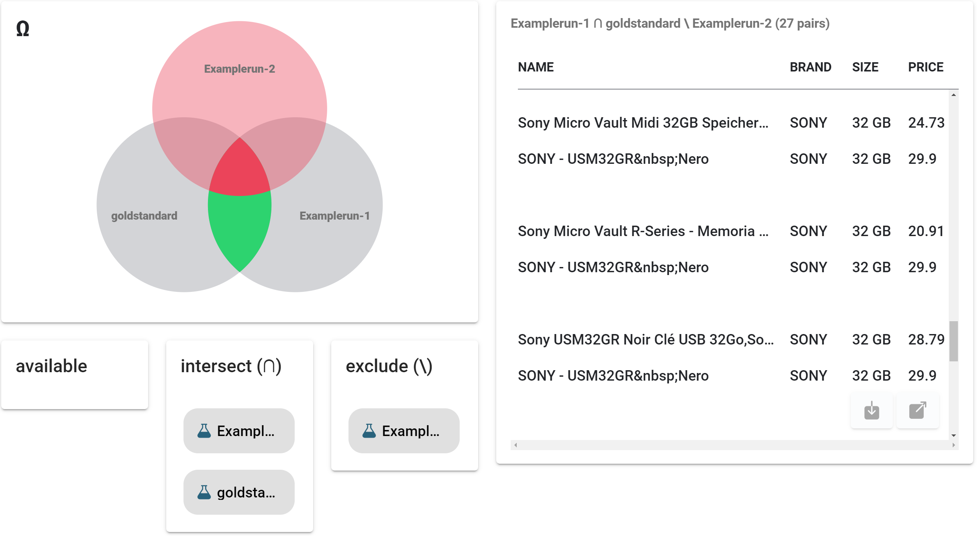This screenshot has height=536, width=980.
Task: Click flask icon on goldstandard chip
Action: pyautogui.click(x=204, y=492)
